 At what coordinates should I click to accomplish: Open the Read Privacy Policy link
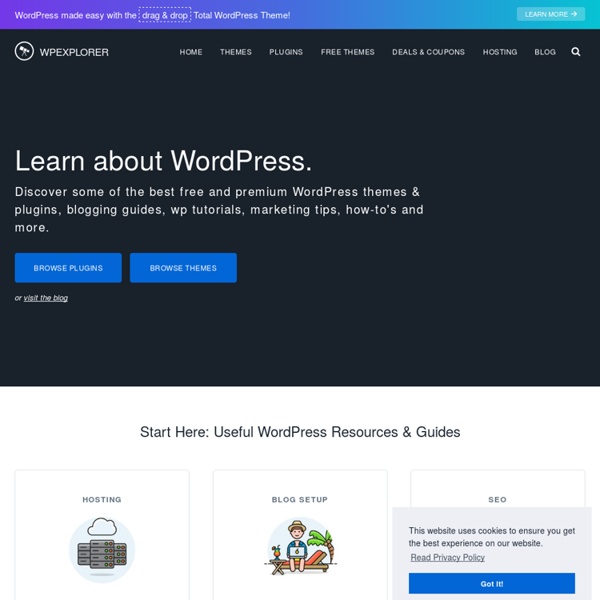447,558
